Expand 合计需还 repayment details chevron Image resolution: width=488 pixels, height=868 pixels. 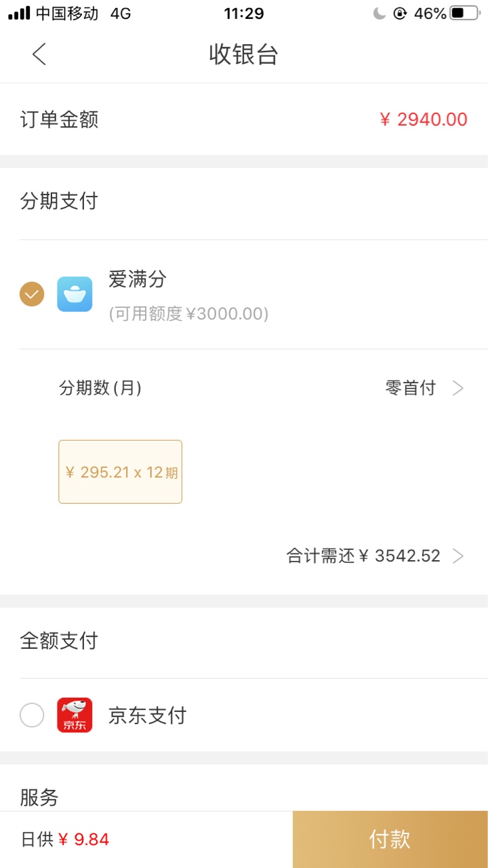458,556
